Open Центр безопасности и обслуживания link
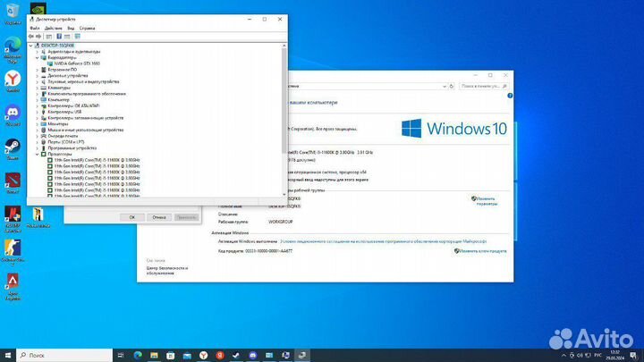644x362 pixels. 166,271
